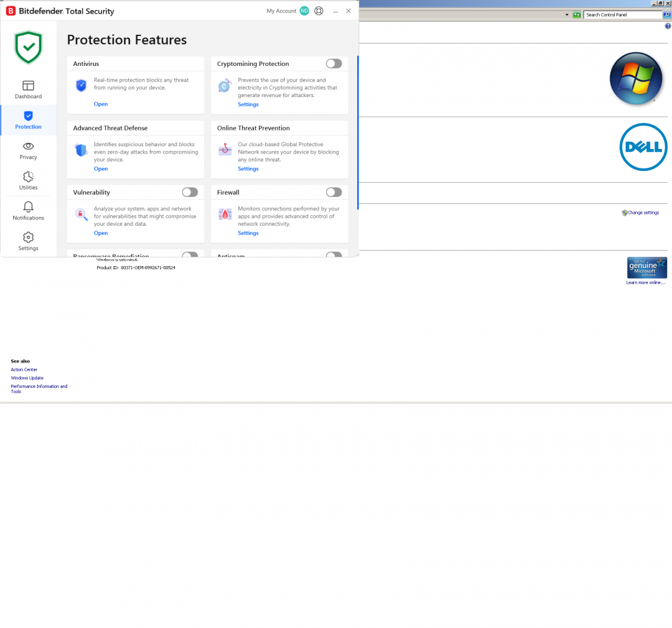
Task: Click the Protection Features scrollbar
Action: tap(358, 132)
